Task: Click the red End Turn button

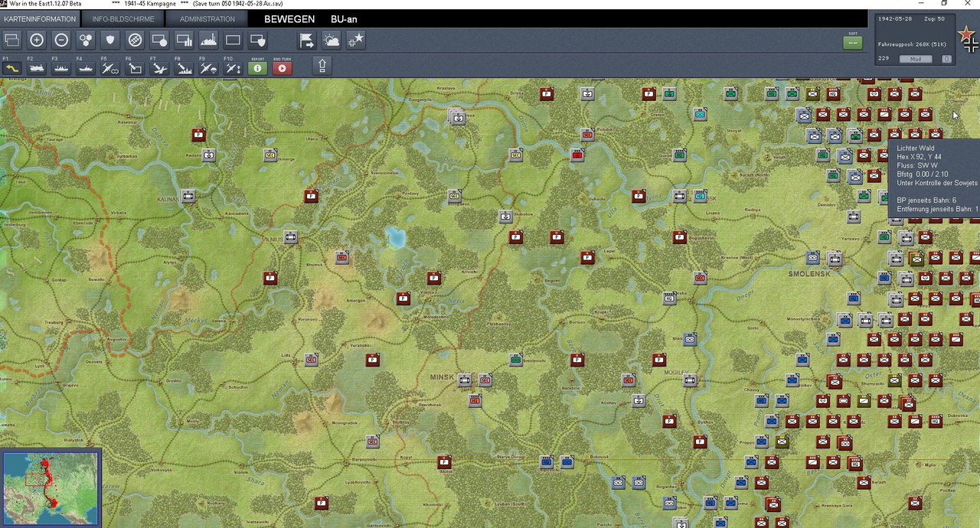Action: [282, 68]
